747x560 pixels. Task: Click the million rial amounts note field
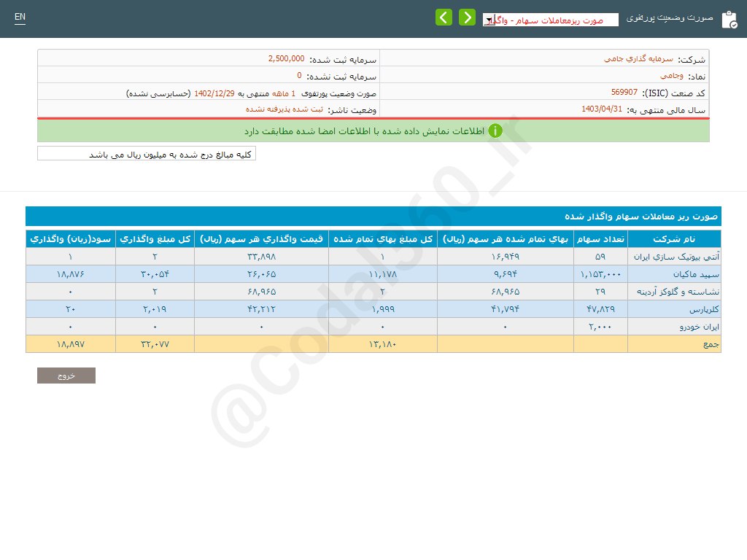147,154
